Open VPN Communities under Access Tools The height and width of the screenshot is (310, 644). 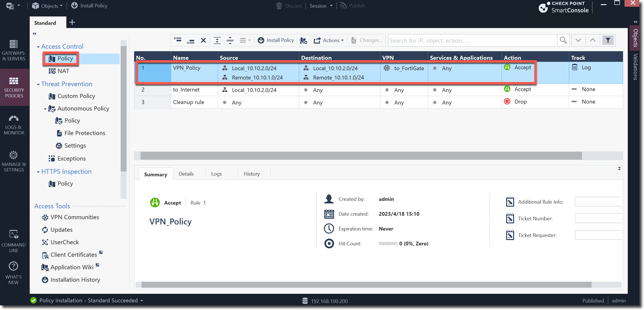click(x=74, y=217)
